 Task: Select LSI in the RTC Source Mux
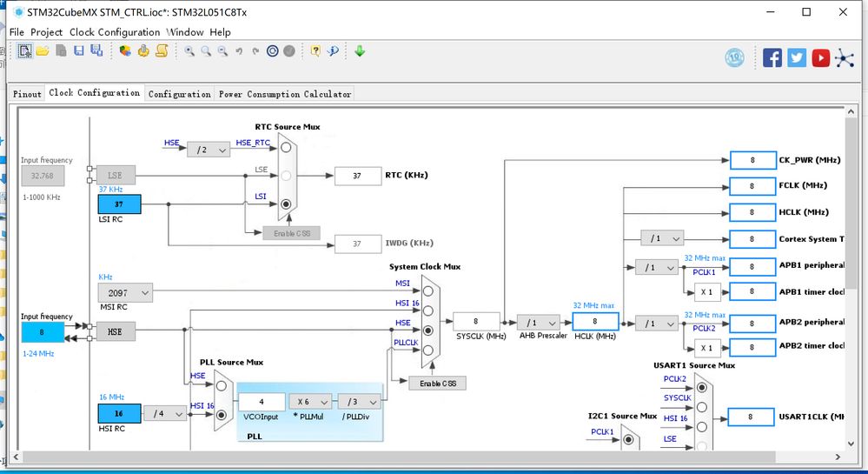point(286,204)
